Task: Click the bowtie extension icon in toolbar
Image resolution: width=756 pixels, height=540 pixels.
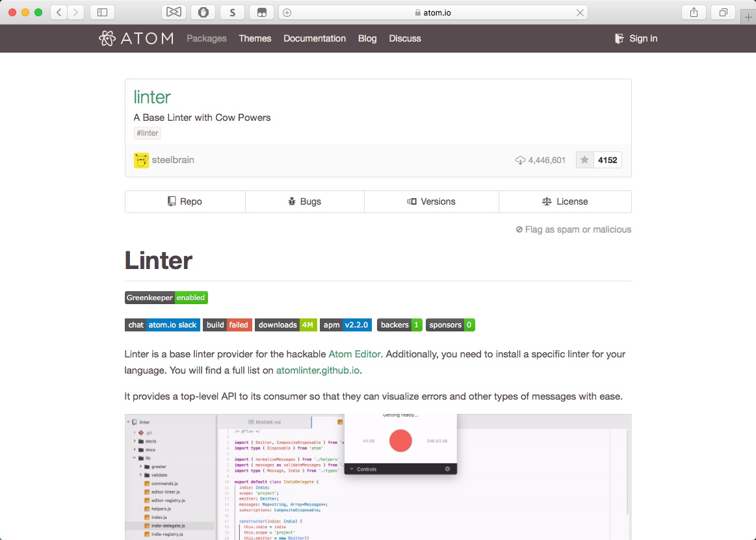Action: tap(174, 12)
